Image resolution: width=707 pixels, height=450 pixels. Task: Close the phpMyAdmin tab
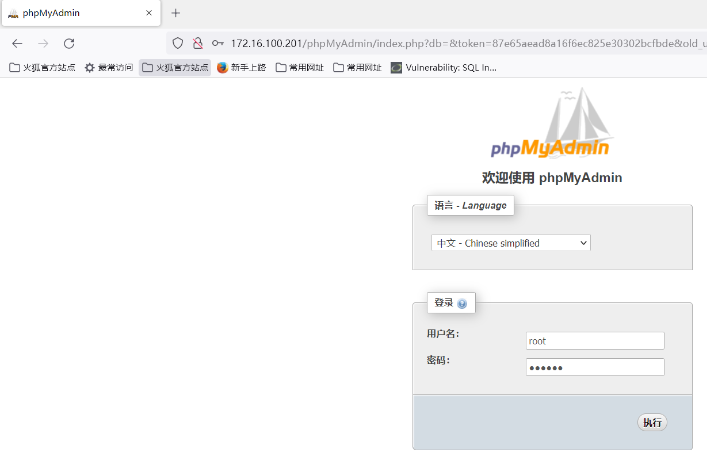pyautogui.click(x=149, y=13)
